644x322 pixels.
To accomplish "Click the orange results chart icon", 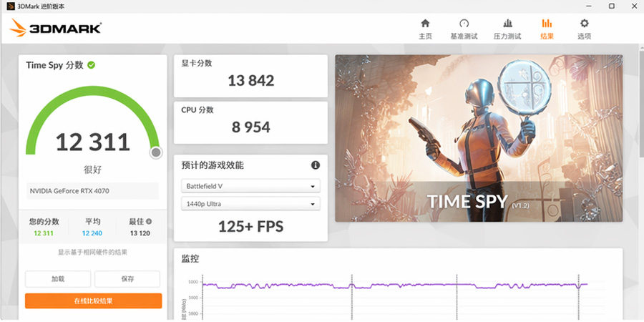I will [x=547, y=23].
